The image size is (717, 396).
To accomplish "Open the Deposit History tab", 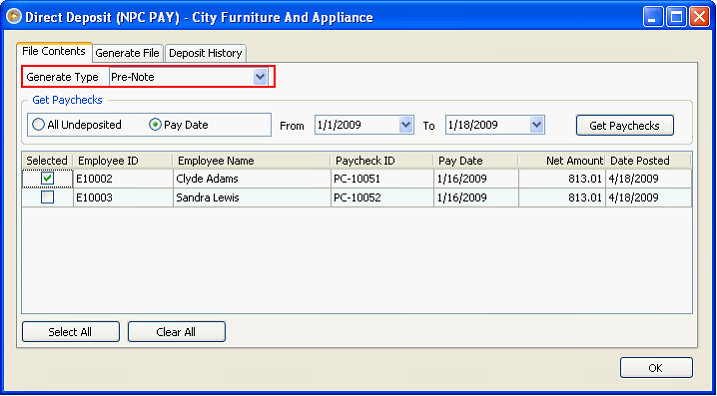I will [x=205, y=54].
